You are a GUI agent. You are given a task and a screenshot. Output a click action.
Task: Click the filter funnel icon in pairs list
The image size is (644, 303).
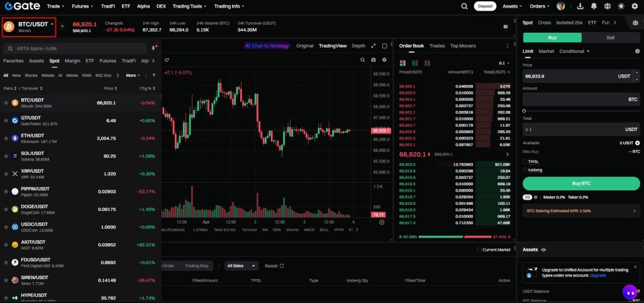[x=154, y=76]
